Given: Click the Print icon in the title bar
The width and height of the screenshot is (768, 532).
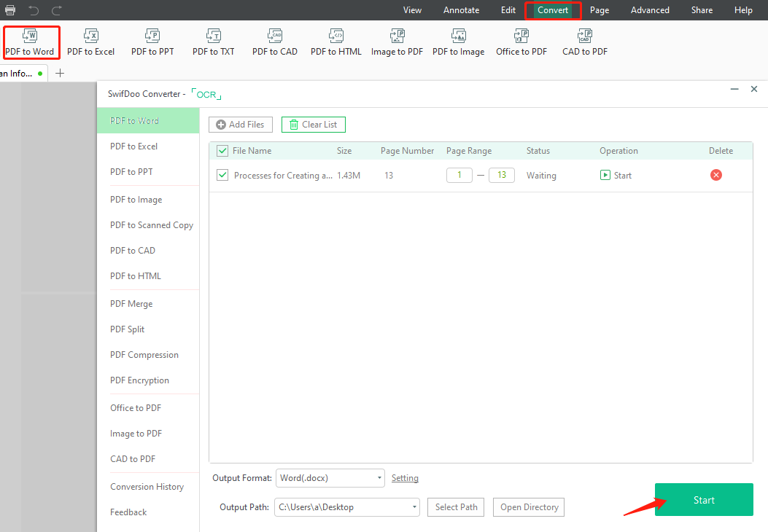Looking at the screenshot, I should pos(10,9).
